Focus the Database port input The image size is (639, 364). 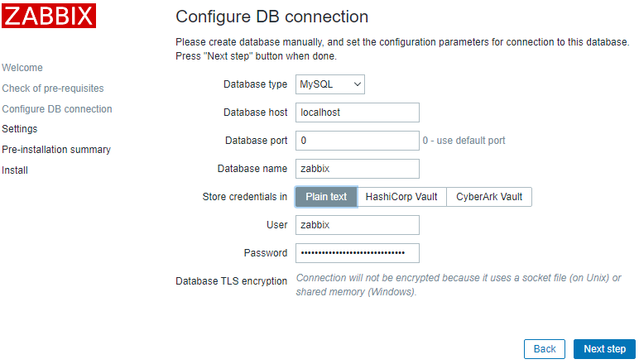357,141
